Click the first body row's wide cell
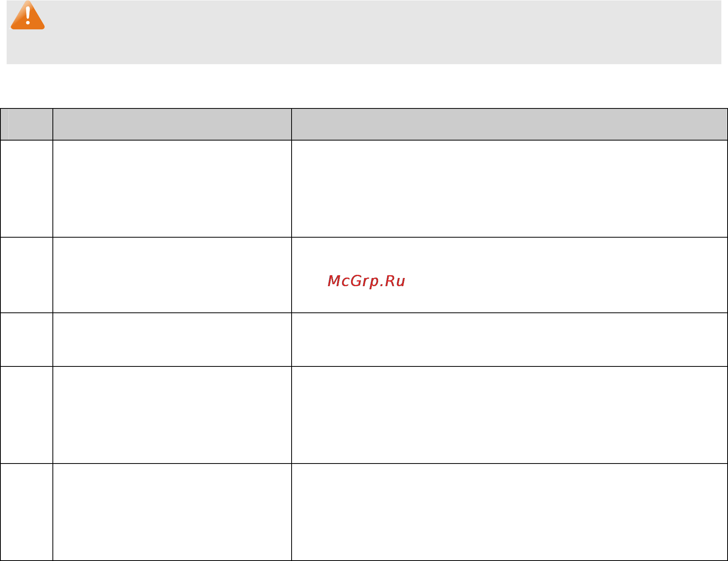The image size is (728, 561). pyautogui.click(x=510, y=189)
